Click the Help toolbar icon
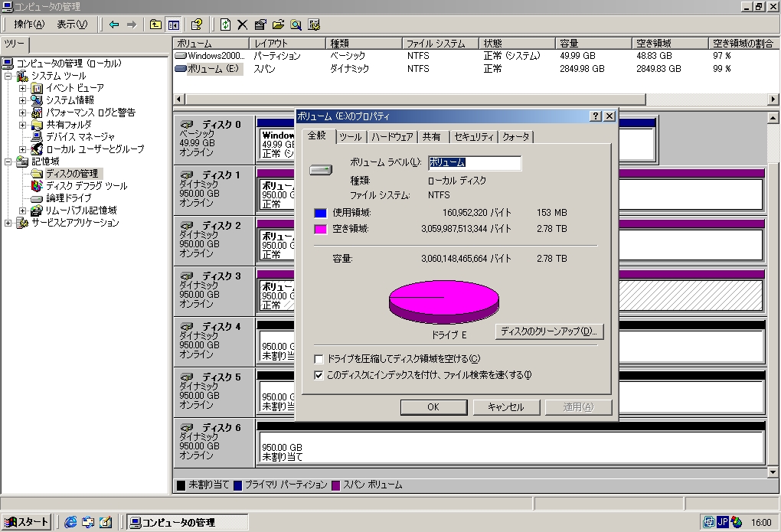 pos(197,24)
